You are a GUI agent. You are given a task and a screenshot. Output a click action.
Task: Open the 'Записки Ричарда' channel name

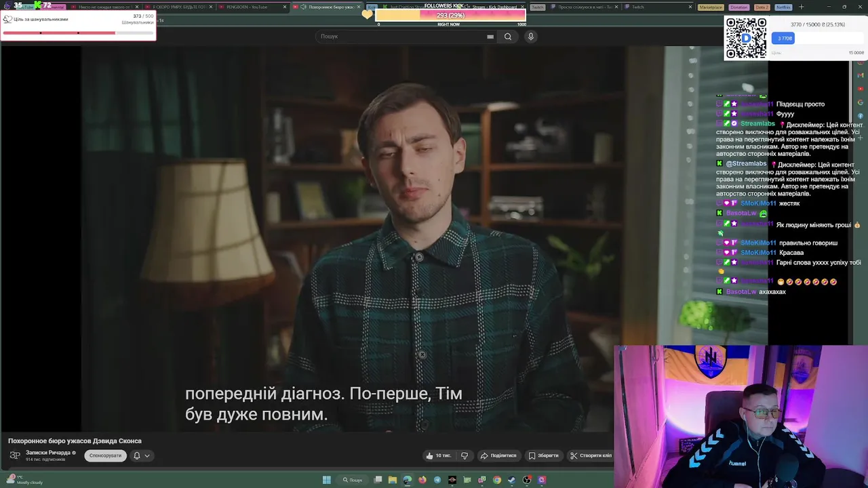[x=48, y=453]
